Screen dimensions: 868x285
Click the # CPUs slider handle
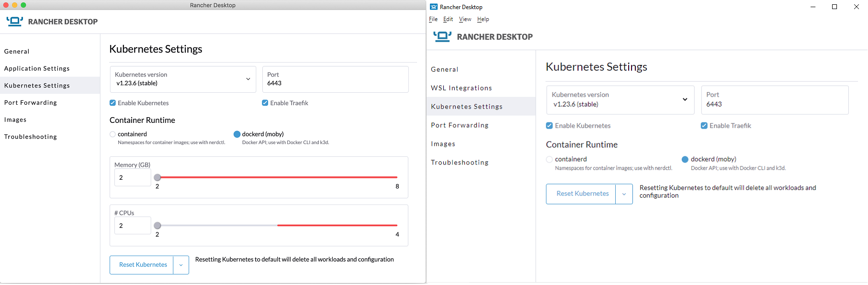[x=157, y=225]
